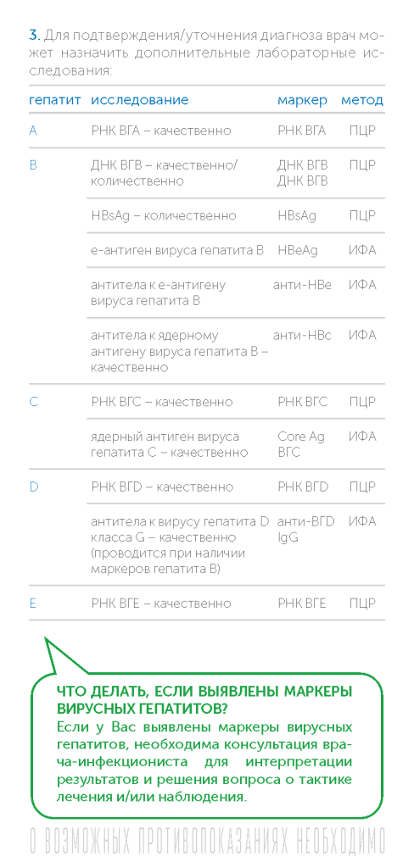Click the "исследование" column header

coord(140,100)
